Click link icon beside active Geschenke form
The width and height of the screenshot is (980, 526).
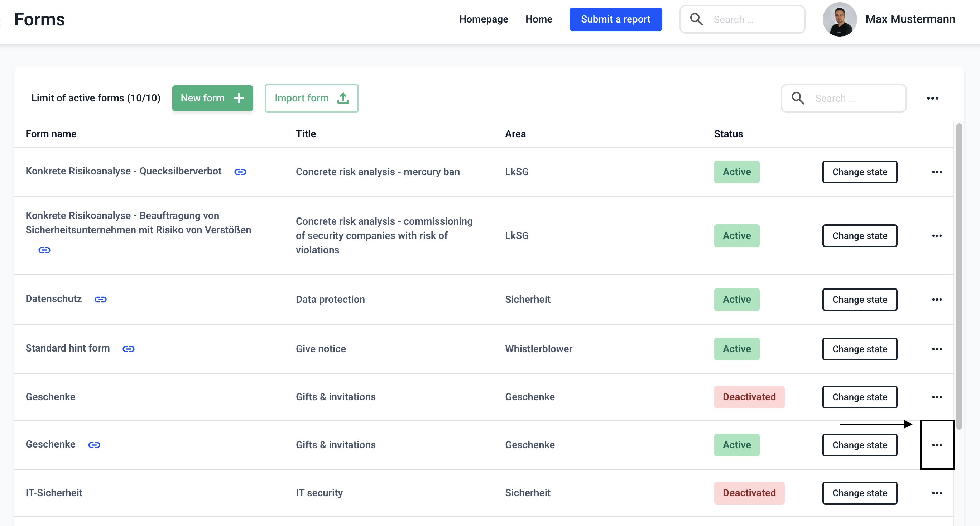click(x=94, y=445)
